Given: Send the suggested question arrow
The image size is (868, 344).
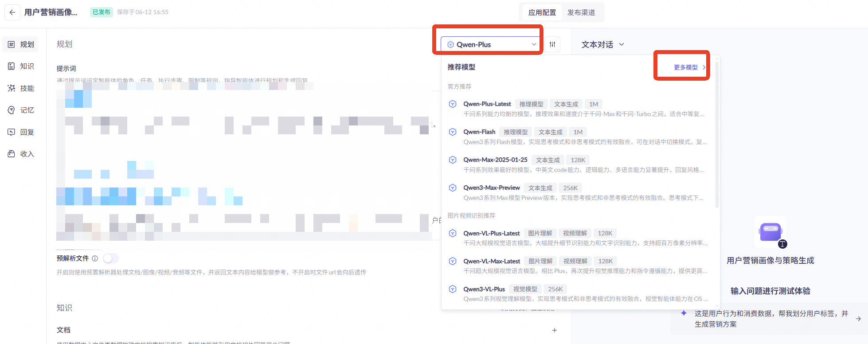Looking at the screenshot, I should click(858, 319).
